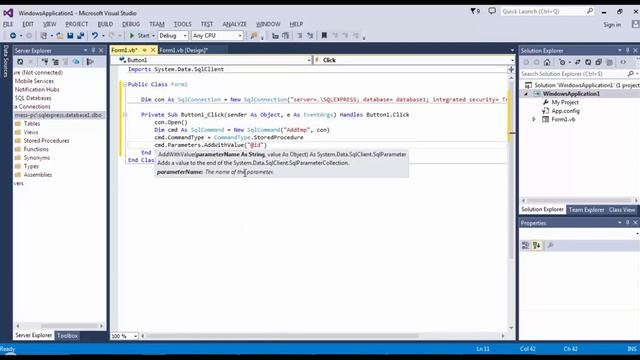
Task: Close the Form1.vb tab
Action: point(153,50)
